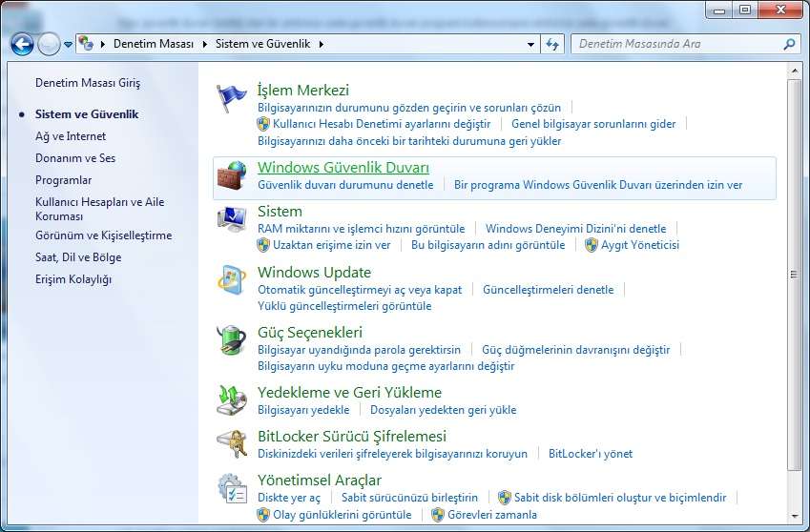Click the shield icon beside Olay günlüklerini görüntüle
Image resolution: width=810 pixels, height=532 pixels.
(263, 515)
